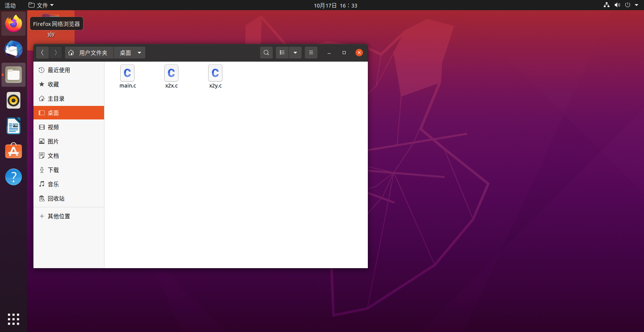Launch Thunderbird mail from the dock
Viewport: 644px width, 332px height.
(x=14, y=49)
